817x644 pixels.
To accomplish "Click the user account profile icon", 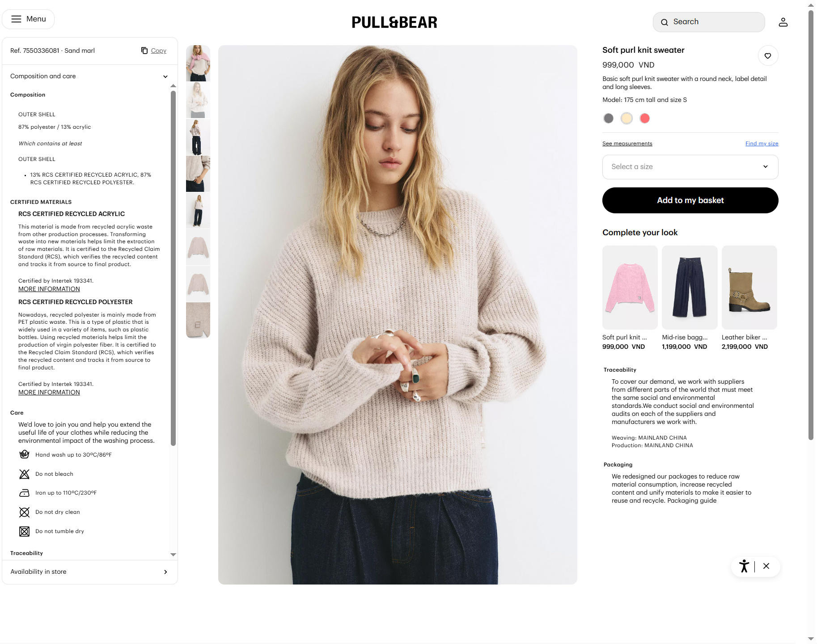I will (783, 22).
